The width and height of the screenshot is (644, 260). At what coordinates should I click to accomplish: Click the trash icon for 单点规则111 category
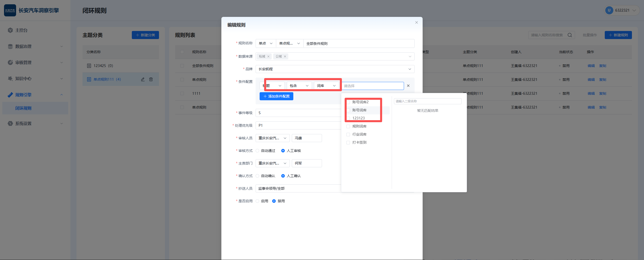151,79
